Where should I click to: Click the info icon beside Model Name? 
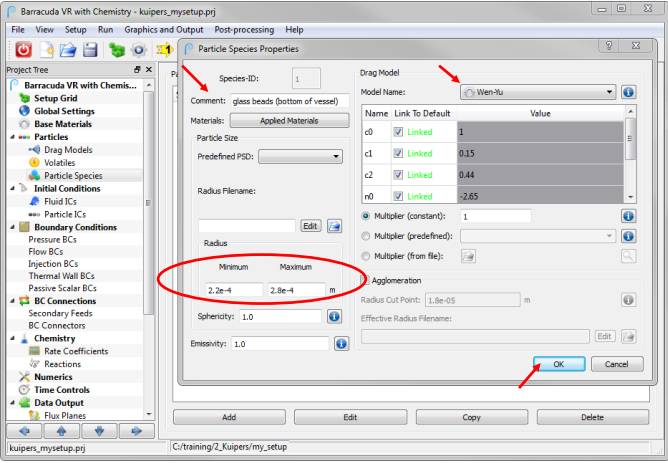pos(630,92)
